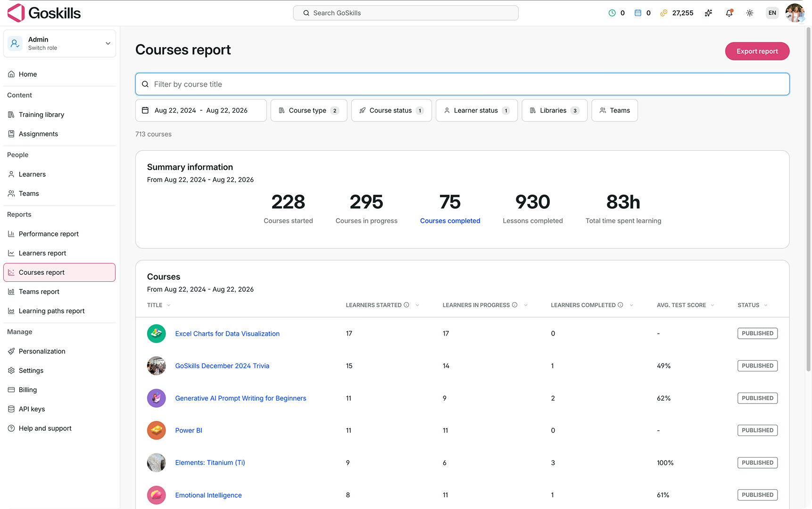
Task: Click the Search GoSkills field
Action: [x=406, y=13]
